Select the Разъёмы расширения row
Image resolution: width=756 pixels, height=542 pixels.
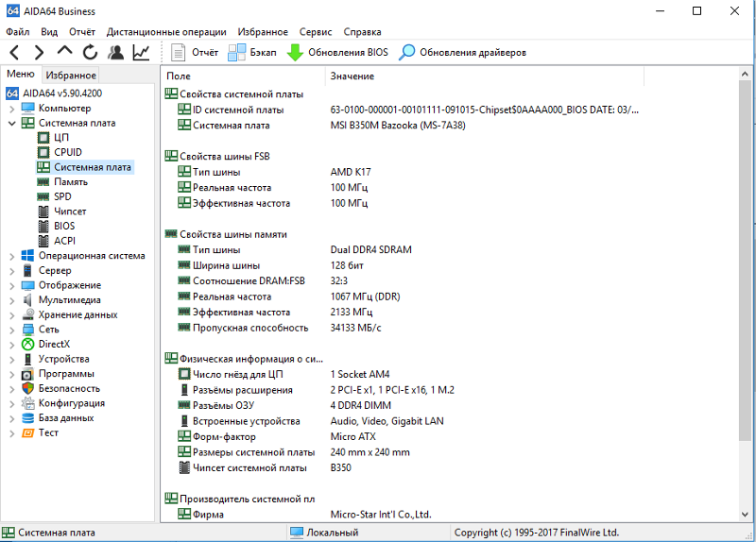point(317,390)
